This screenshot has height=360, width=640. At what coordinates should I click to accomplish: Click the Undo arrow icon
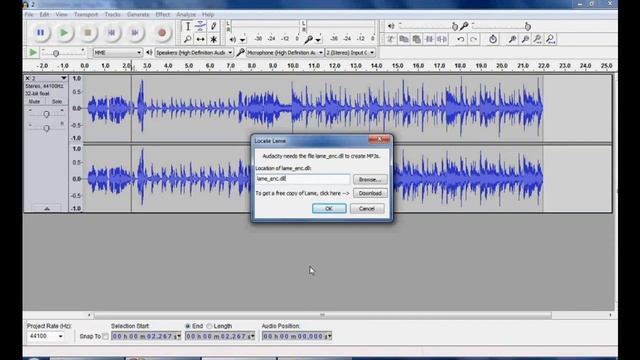pos(460,39)
